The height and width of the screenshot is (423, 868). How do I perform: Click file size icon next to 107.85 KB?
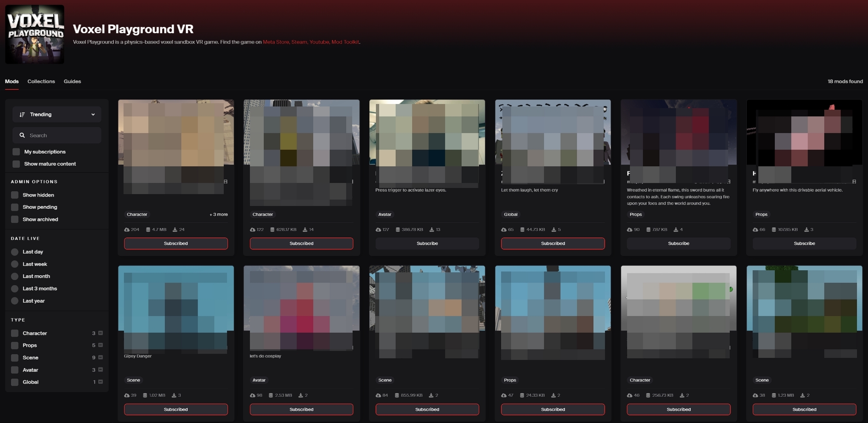click(x=774, y=230)
